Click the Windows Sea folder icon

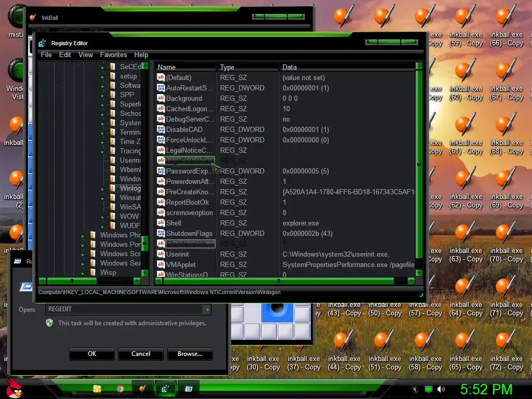[x=92, y=263]
